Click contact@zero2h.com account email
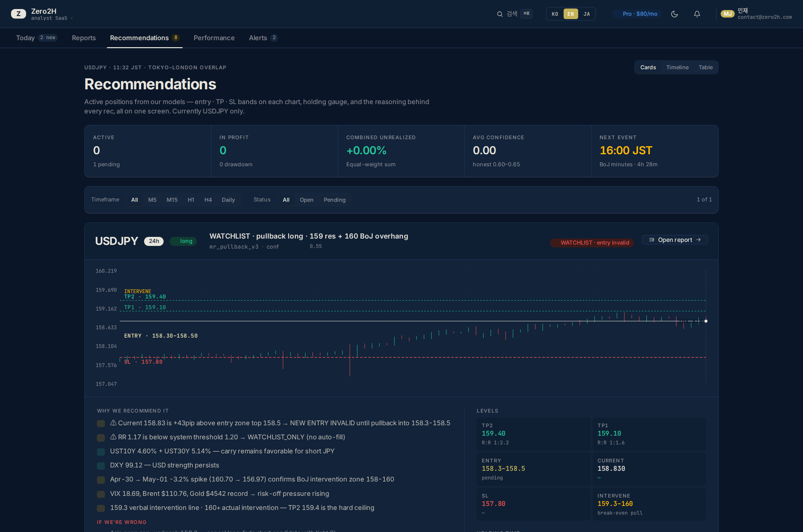The height and width of the screenshot is (532, 803). 765,17
